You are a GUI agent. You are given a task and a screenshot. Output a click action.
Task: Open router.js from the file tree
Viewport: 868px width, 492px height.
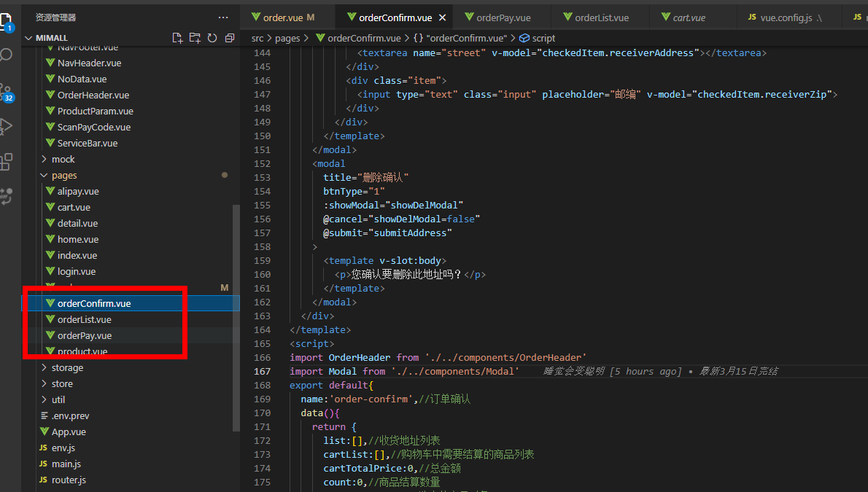point(69,480)
